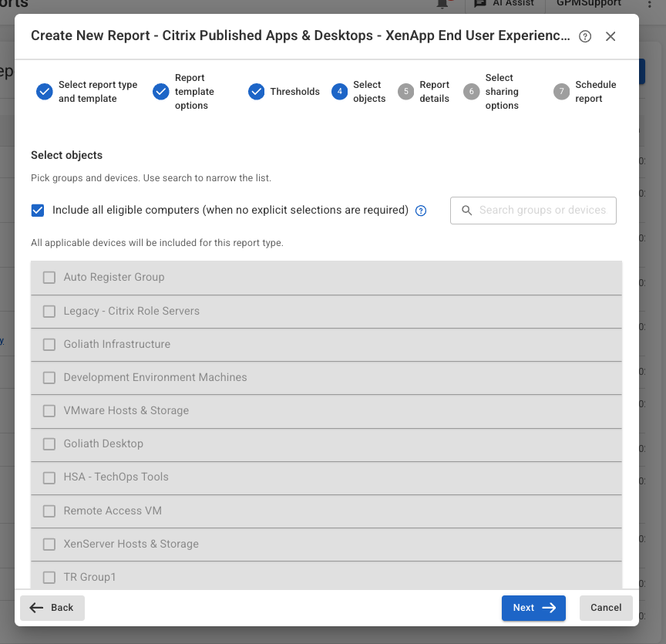Click the Auto Register Group label
The height and width of the screenshot is (644, 666).
[x=114, y=277]
